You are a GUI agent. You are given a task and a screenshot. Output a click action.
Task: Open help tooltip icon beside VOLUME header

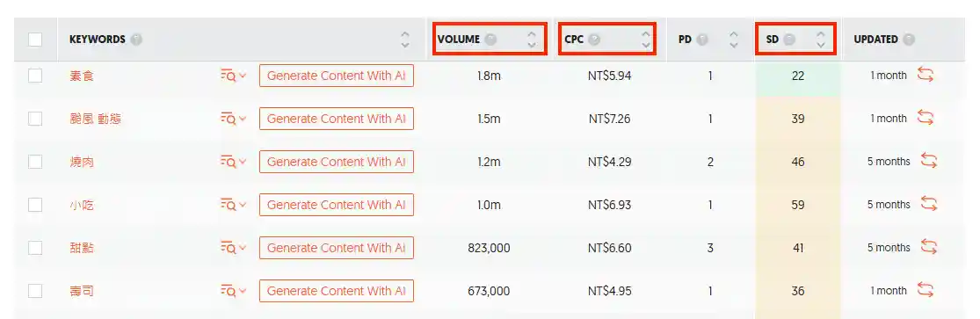[x=491, y=40]
